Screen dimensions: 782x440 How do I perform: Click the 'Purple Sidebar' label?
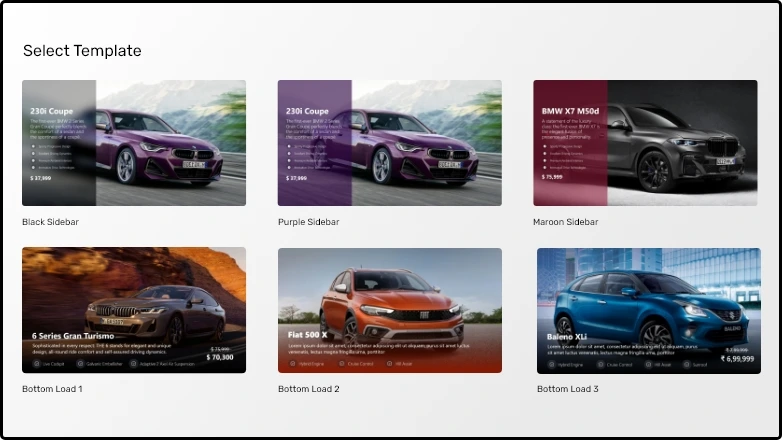point(309,222)
